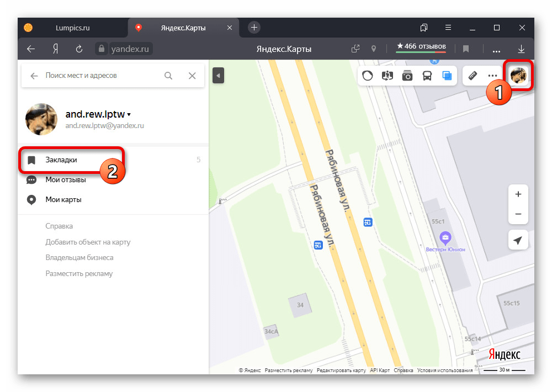Open a new browser tab
This screenshot has width=552, height=392.
(254, 27)
